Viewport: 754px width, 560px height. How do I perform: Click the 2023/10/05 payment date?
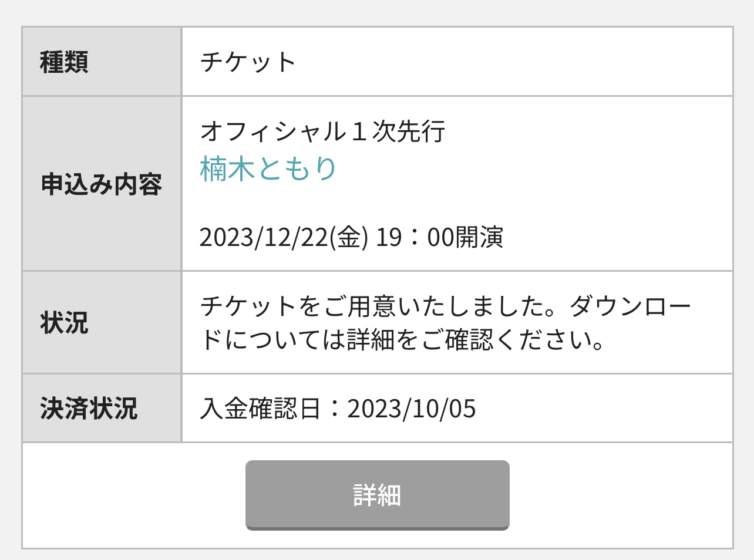(412, 409)
